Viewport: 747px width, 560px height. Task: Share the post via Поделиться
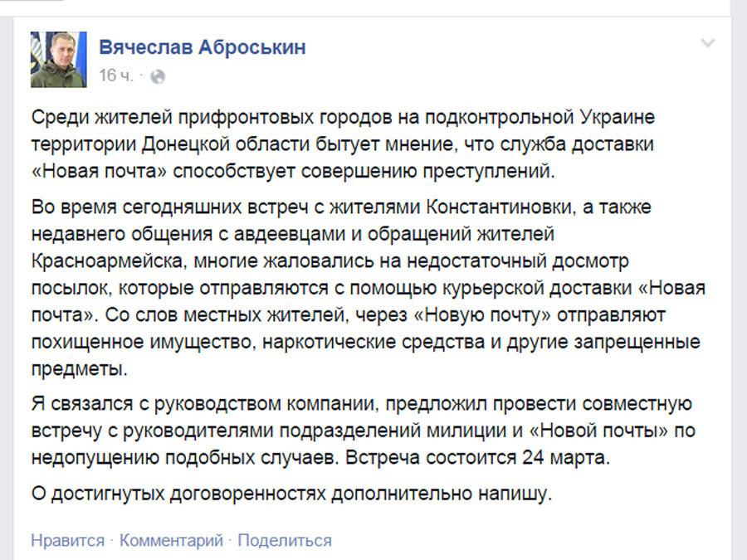285,541
